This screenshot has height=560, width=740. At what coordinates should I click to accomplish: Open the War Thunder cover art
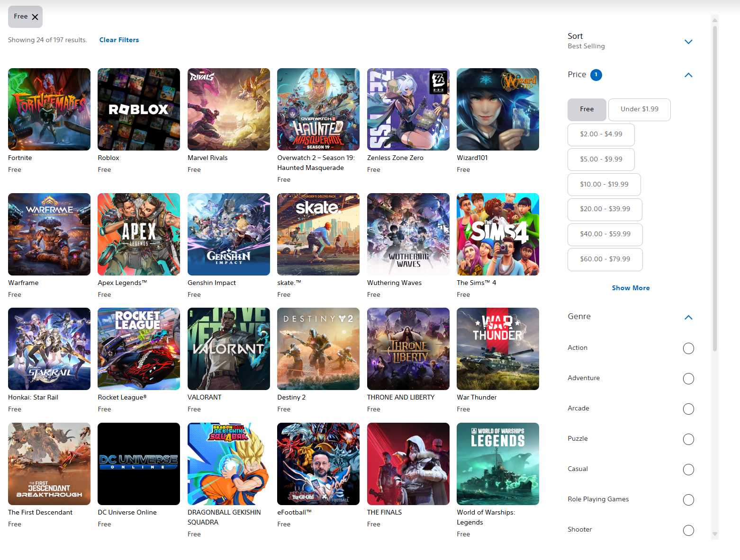(x=498, y=349)
